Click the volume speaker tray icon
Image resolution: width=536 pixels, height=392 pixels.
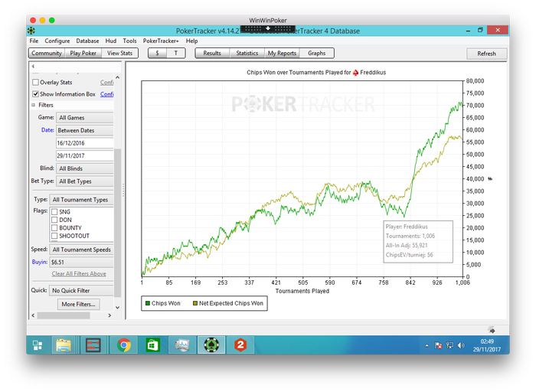tap(461, 345)
